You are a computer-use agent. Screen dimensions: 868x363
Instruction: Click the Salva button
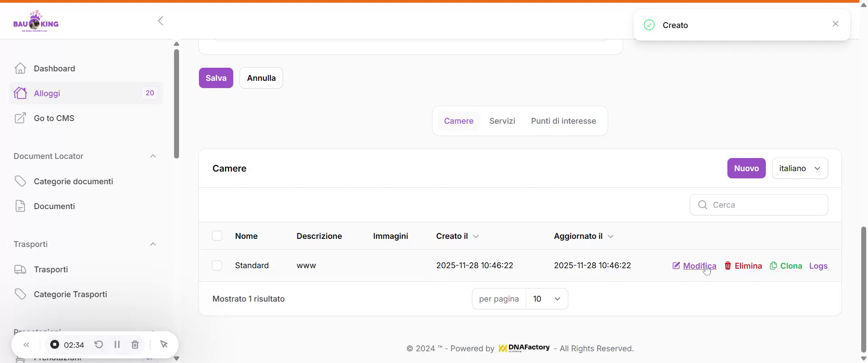click(216, 78)
